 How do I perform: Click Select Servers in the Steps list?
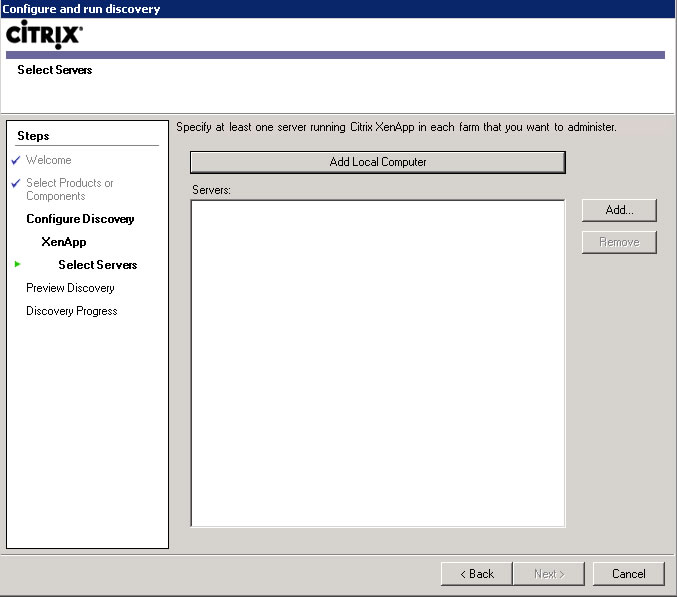pyautogui.click(x=98, y=265)
